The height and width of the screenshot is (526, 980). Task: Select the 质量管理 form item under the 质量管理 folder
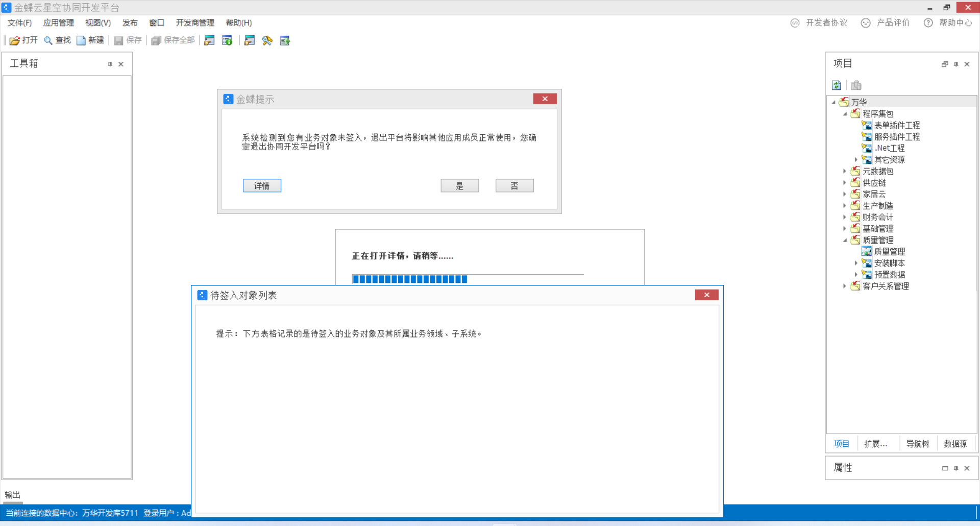point(884,252)
